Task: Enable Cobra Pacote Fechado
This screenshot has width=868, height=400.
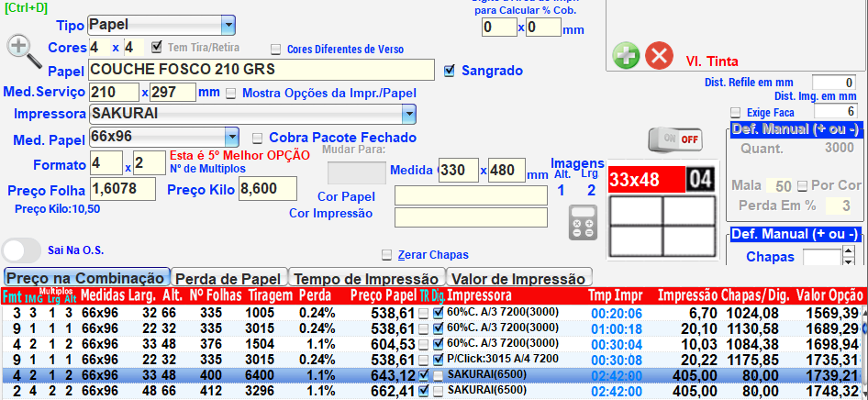Action: [x=258, y=138]
